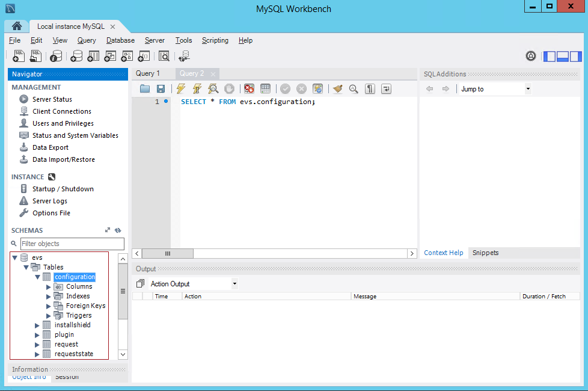Collapse the configuration table node
Viewport: 588px width, 391px height.
(37, 277)
